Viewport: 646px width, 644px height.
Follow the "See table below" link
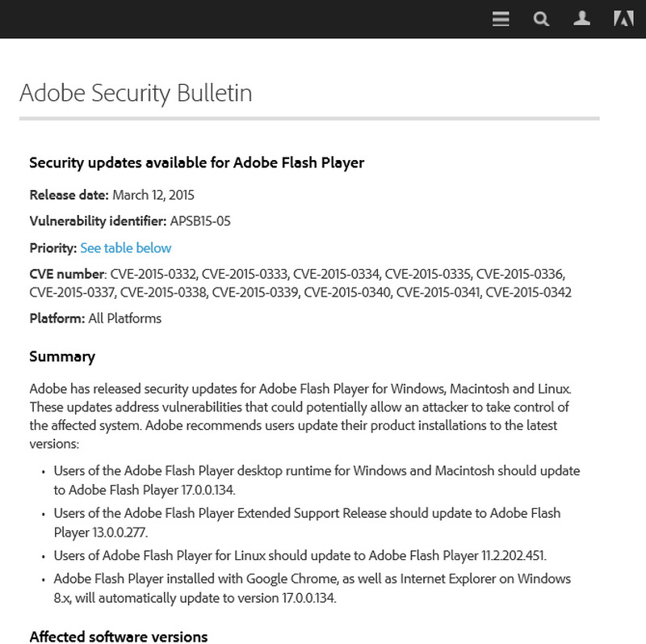[x=125, y=248]
